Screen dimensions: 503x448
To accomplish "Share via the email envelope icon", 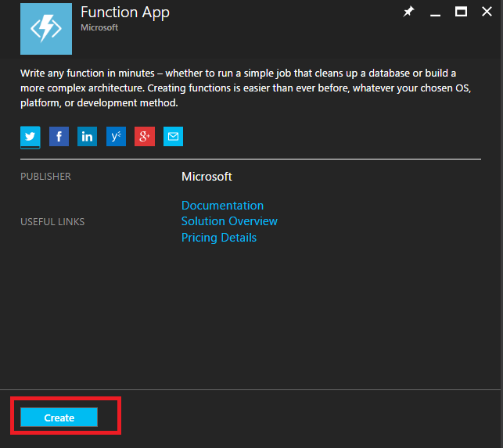I will click(x=173, y=137).
